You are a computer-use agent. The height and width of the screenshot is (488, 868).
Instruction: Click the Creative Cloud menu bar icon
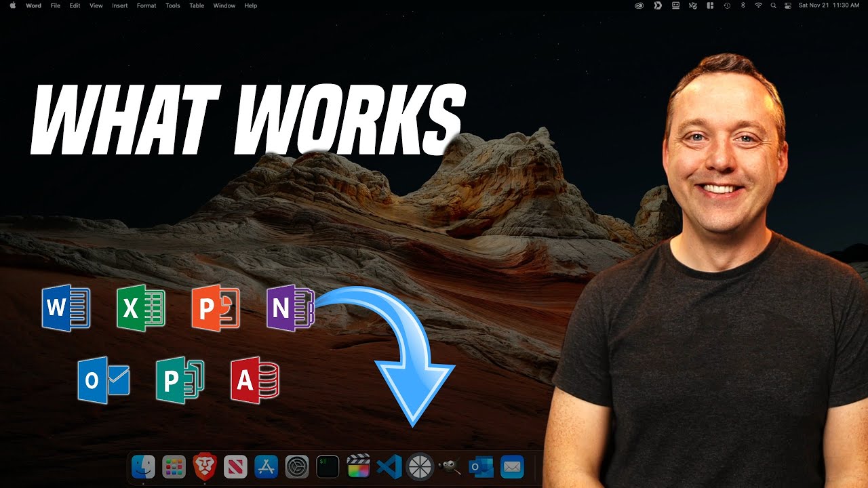[x=639, y=5]
